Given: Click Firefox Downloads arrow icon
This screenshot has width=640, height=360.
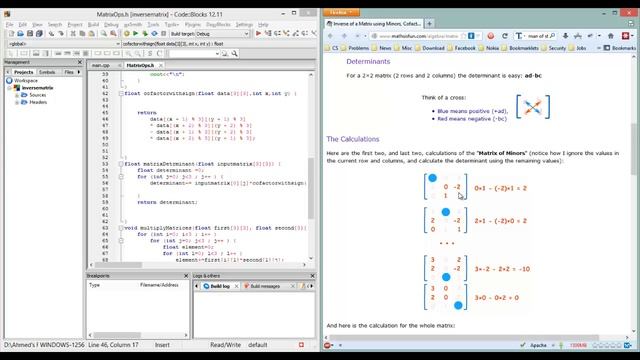Looking at the screenshot, I should [x=565, y=36].
